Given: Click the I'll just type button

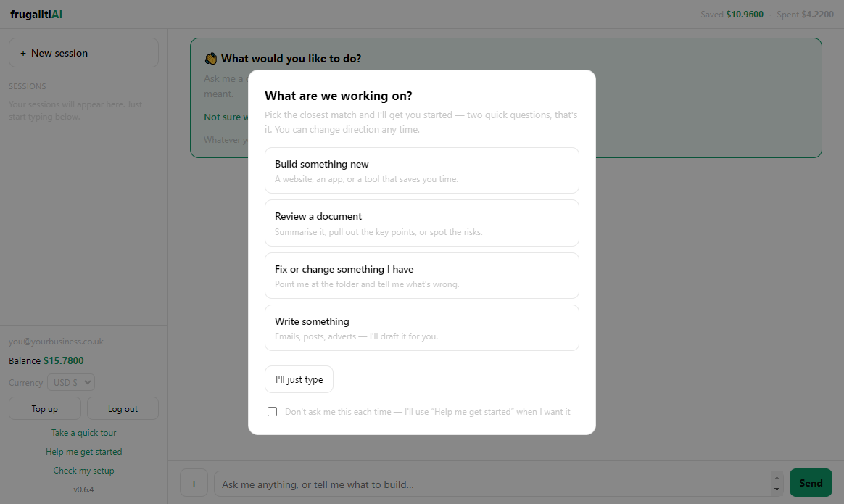Looking at the screenshot, I should [x=299, y=379].
